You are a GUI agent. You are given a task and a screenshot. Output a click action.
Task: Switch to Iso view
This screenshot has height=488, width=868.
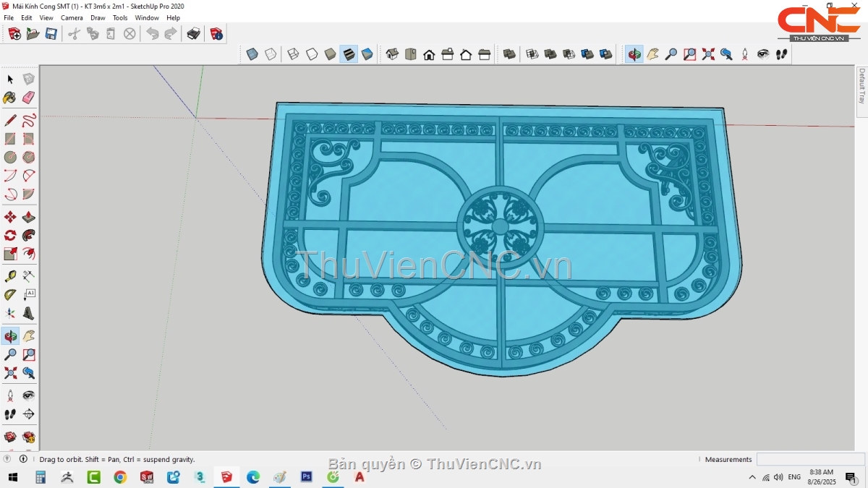(x=392, y=54)
